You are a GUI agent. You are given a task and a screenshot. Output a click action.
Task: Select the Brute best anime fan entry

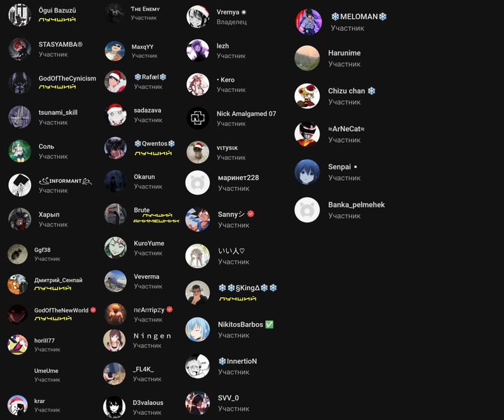tap(142, 214)
